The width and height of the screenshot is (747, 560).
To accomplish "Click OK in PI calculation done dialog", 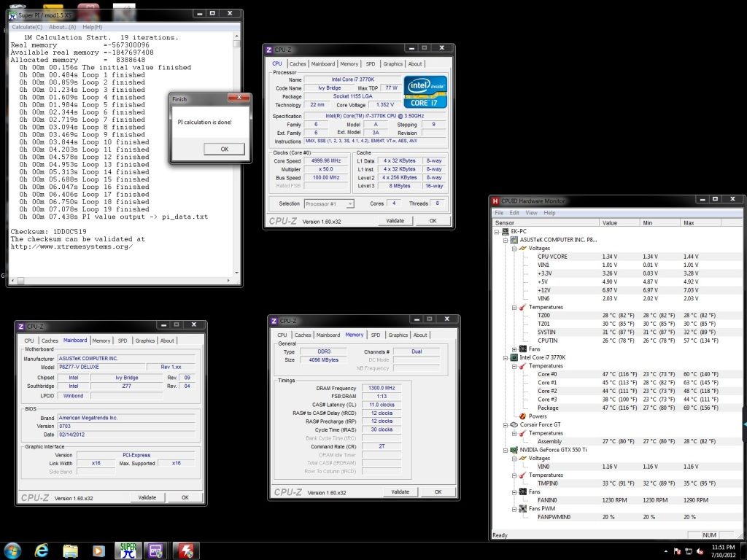I will pos(225,149).
